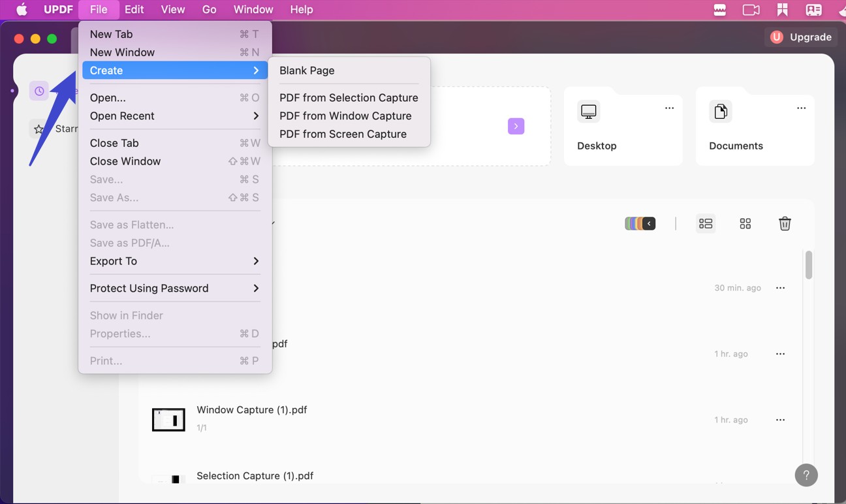
Task: Click the menu bar contact card icon
Action: [x=814, y=10]
